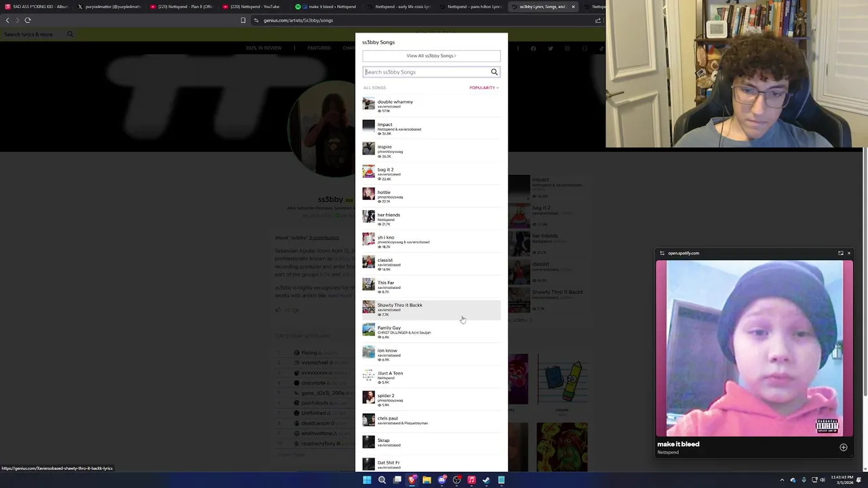Click the bookmark icon beside the address bar
Screen dimensions: 868x488
[243, 20]
